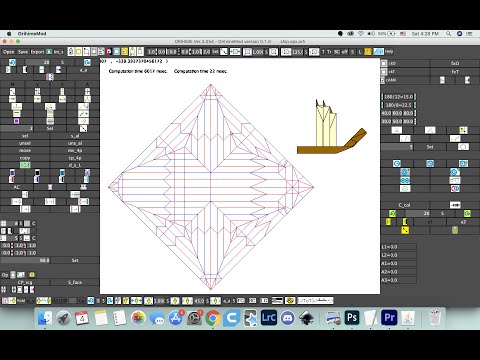Click the a1 button in right panel
This screenshot has width=480, height=360.
430,222
